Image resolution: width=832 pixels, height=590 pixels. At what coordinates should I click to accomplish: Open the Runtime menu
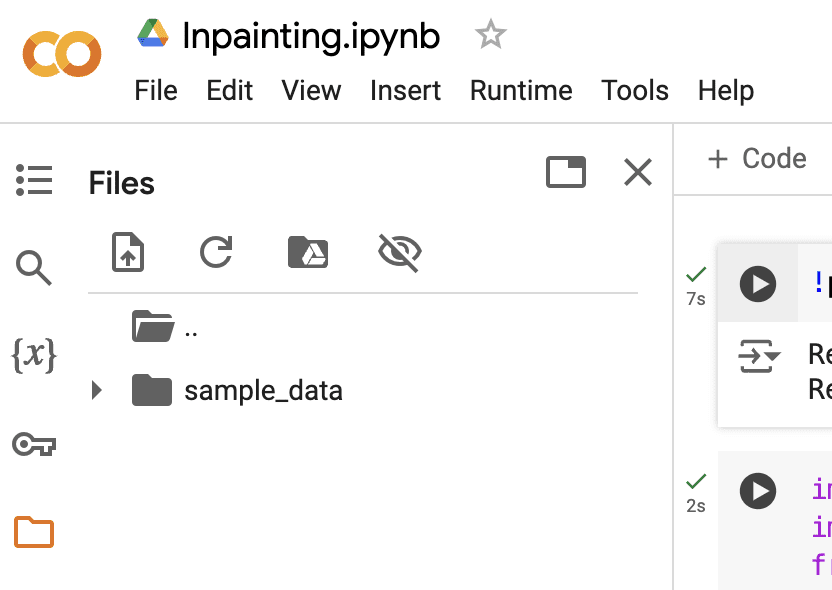coord(521,90)
